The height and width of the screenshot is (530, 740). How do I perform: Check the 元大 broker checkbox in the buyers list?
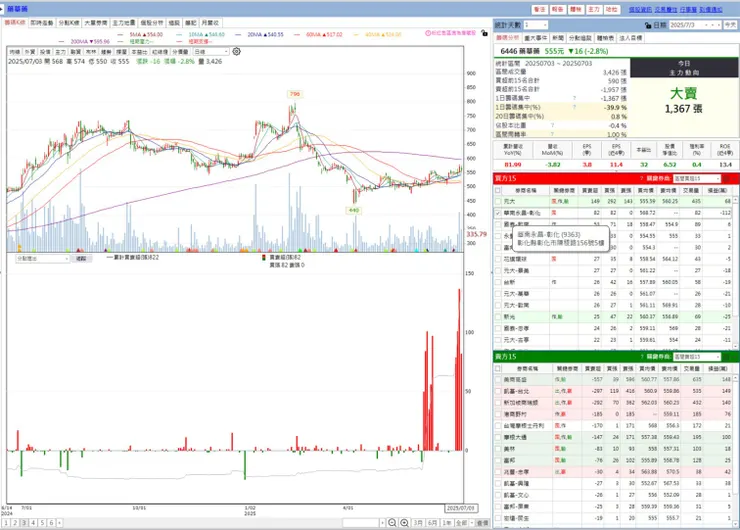[498, 202]
